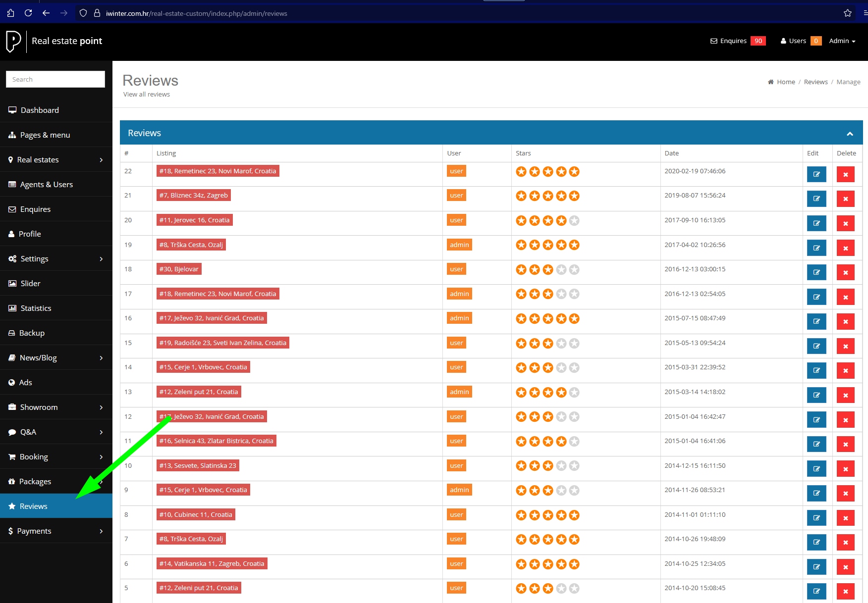868x603 pixels.
Task: Delete review 10 for Sesvete, Slatinska 23
Action: click(846, 469)
